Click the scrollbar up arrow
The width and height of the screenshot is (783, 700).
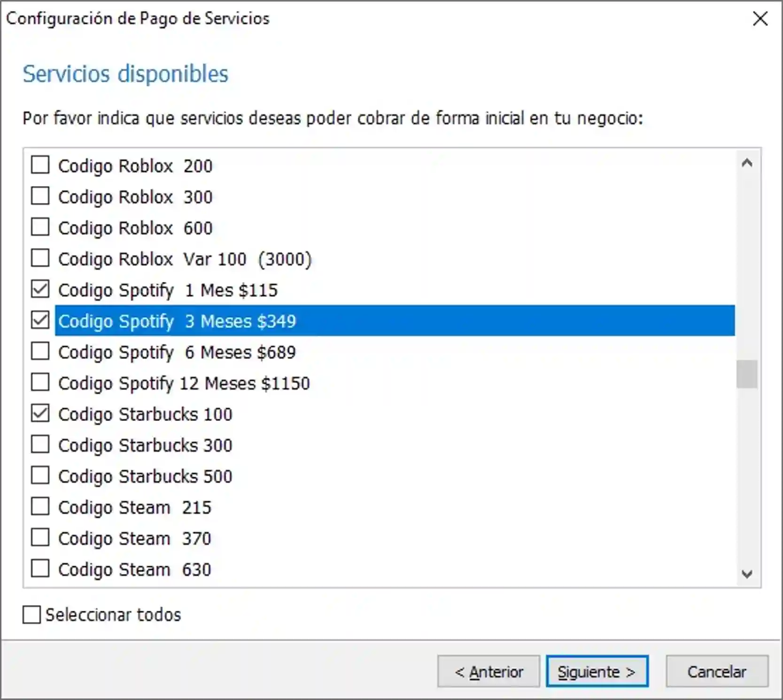747,163
